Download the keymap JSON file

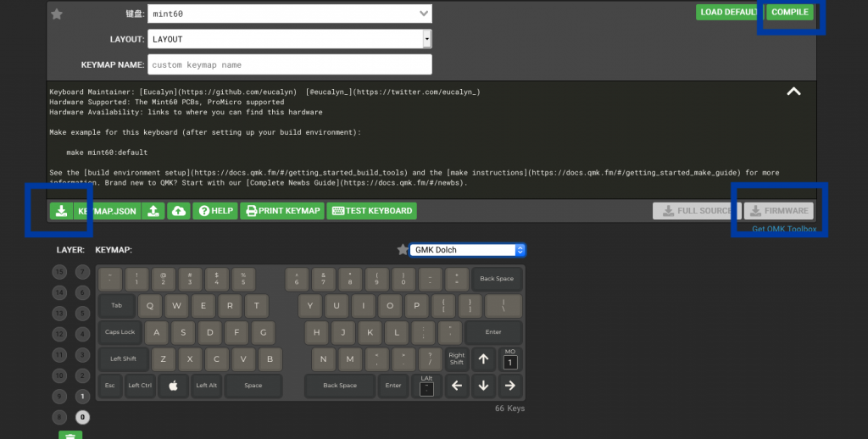tap(62, 211)
